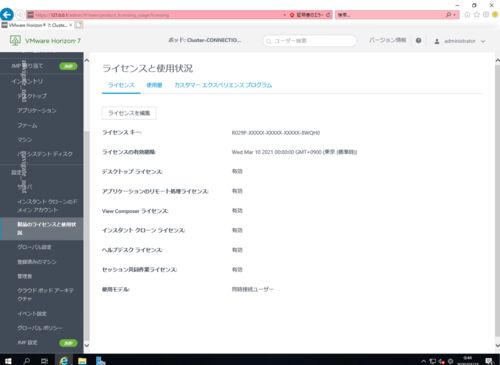The width and height of the screenshot is (500, 365).
Task: Open the カスタマー エクスペリエンス プログラム tab
Action: pyautogui.click(x=223, y=85)
